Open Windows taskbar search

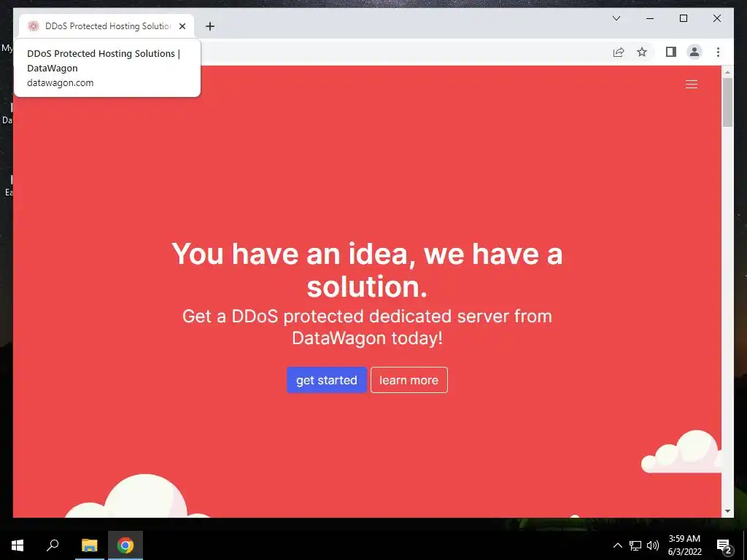pyautogui.click(x=53, y=545)
